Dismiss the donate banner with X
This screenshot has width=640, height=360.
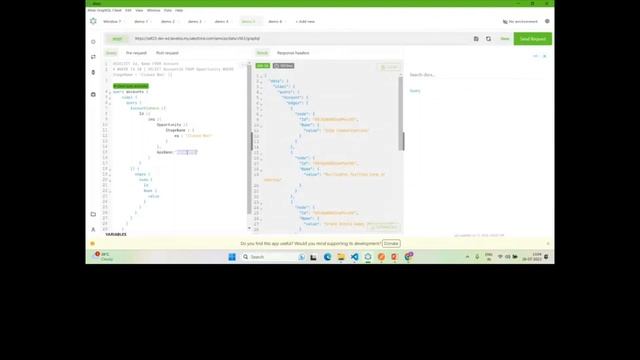[x=548, y=244]
